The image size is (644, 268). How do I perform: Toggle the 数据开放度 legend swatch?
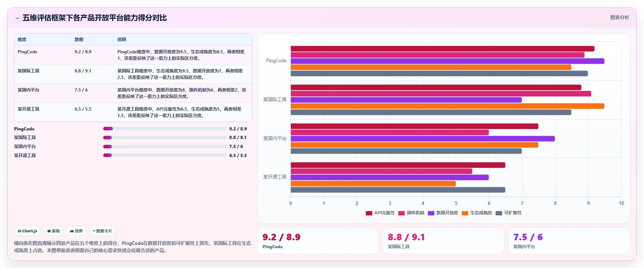coord(431,213)
